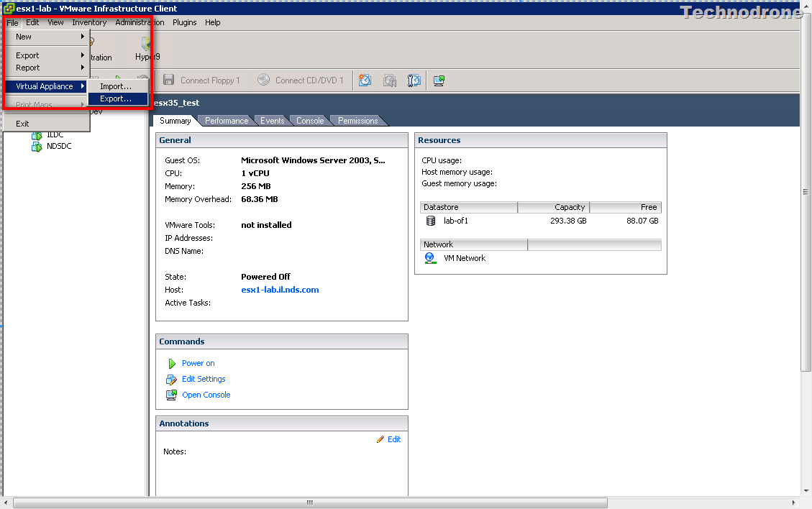Click the horizontal scrollbar right arrow
Screen dimensions: 812x509
tap(793, 503)
